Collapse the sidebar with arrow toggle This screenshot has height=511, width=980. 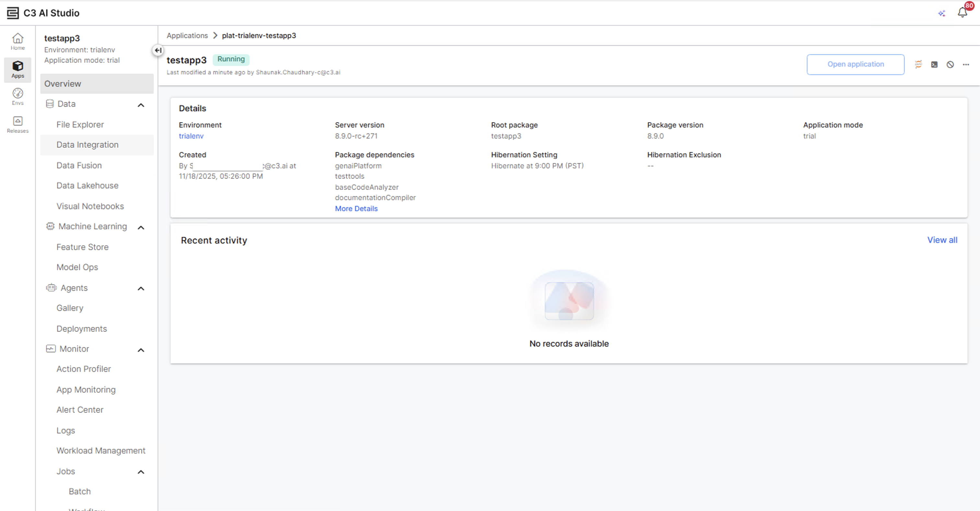(158, 50)
